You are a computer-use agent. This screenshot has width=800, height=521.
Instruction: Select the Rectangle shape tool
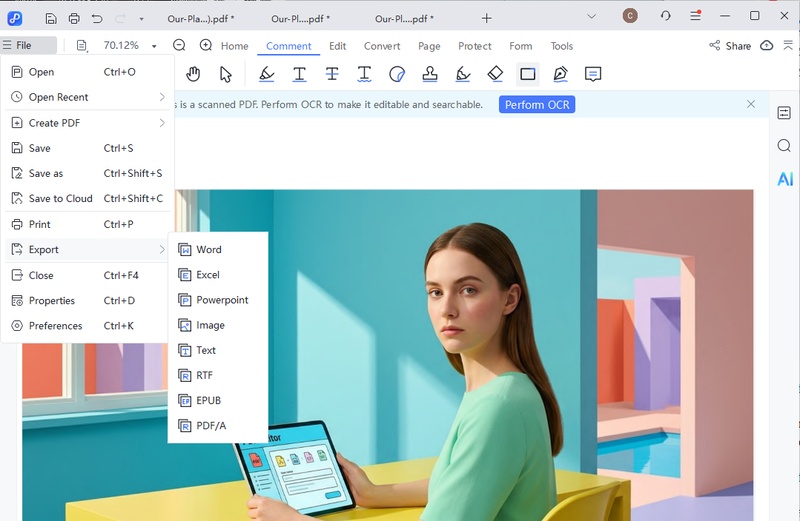click(527, 74)
